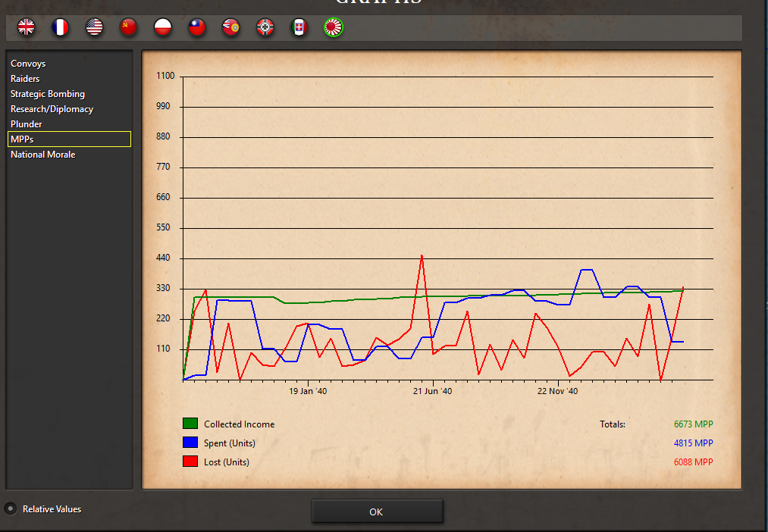Click the 6088 MPP total
Image resolution: width=768 pixels, height=532 pixels.
[x=693, y=462]
